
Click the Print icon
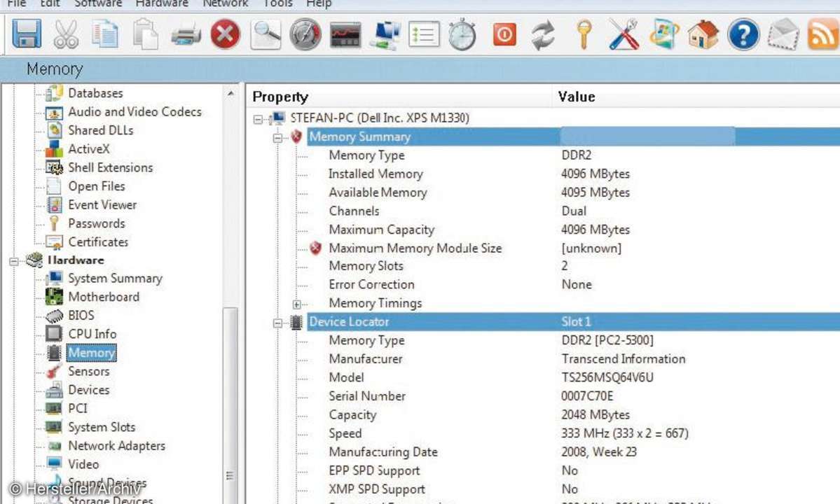(x=186, y=35)
